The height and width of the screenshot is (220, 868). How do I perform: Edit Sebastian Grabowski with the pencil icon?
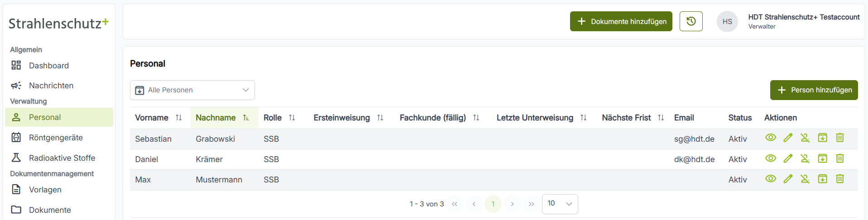pos(788,138)
